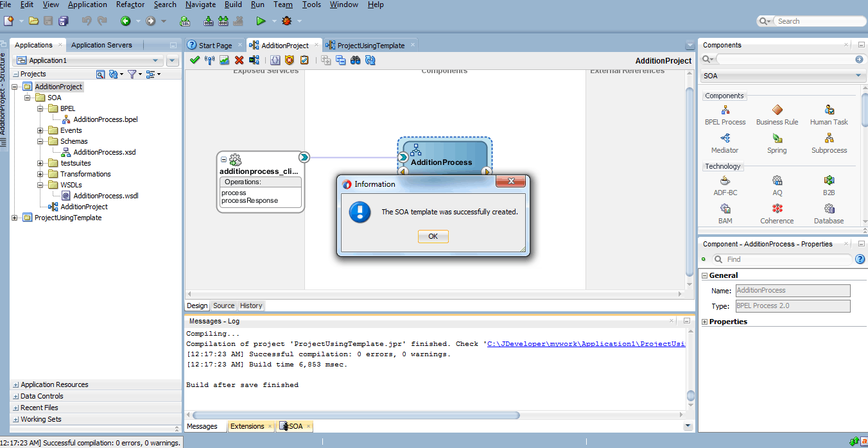Click the Find field in the Properties panel
The width and height of the screenshot is (868, 448).
pos(789,259)
